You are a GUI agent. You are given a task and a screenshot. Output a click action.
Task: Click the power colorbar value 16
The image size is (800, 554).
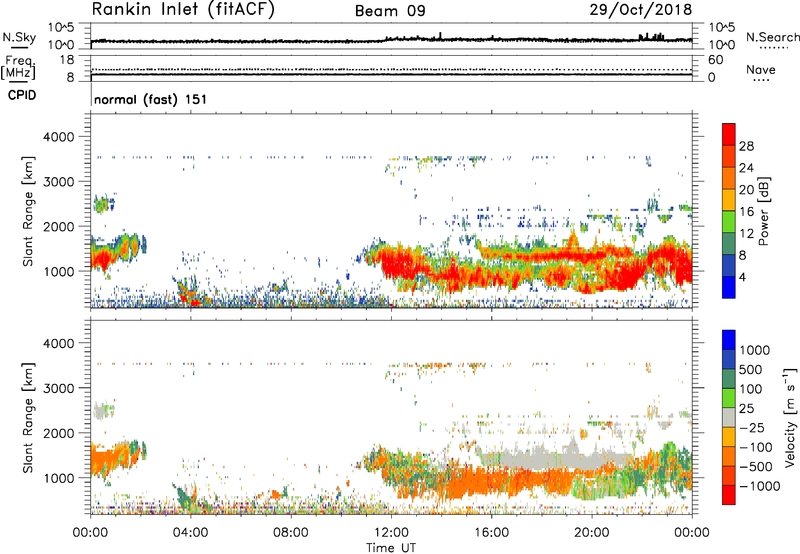point(746,212)
